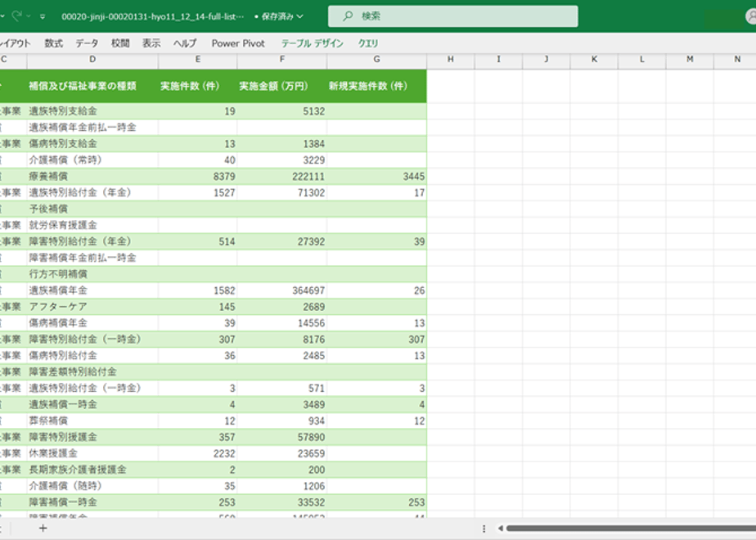The width and height of the screenshot is (756, 540).
Task: Click the horizontal scrollbar track
Action: 631,529
